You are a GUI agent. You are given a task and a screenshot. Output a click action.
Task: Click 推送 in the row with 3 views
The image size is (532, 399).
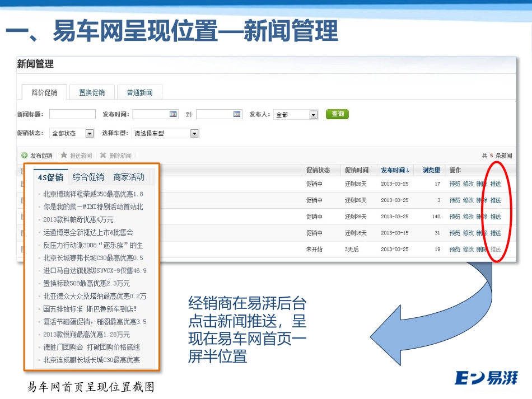pos(496,200)
